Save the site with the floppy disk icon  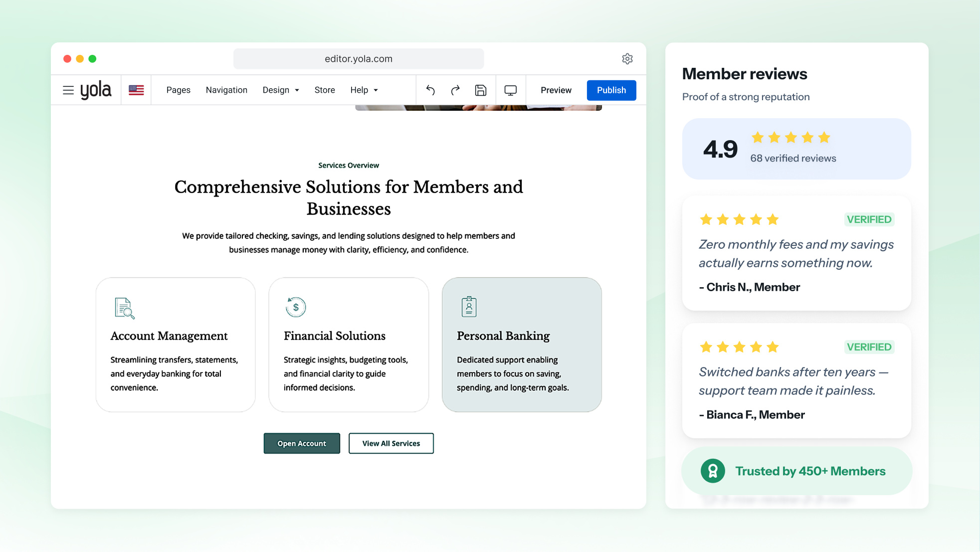[480, 90]
